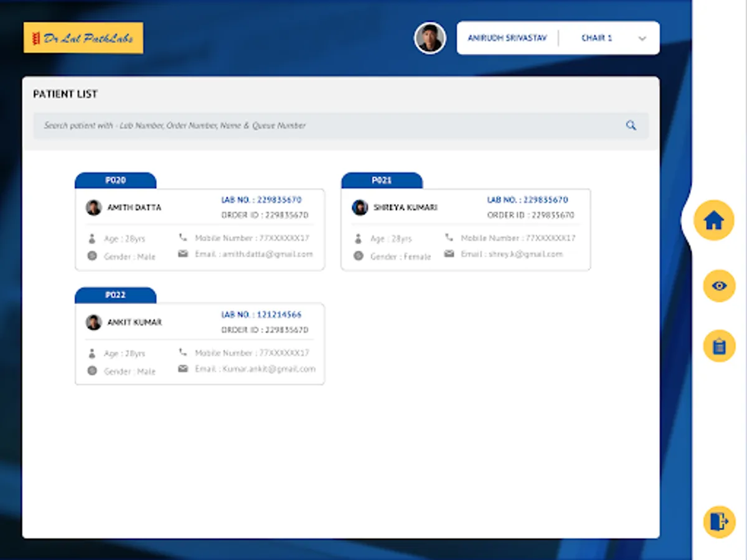Click the gender circle icon in Amith Datta's card
This screenshot has height=560, width=747.
[x=92, y=256]
